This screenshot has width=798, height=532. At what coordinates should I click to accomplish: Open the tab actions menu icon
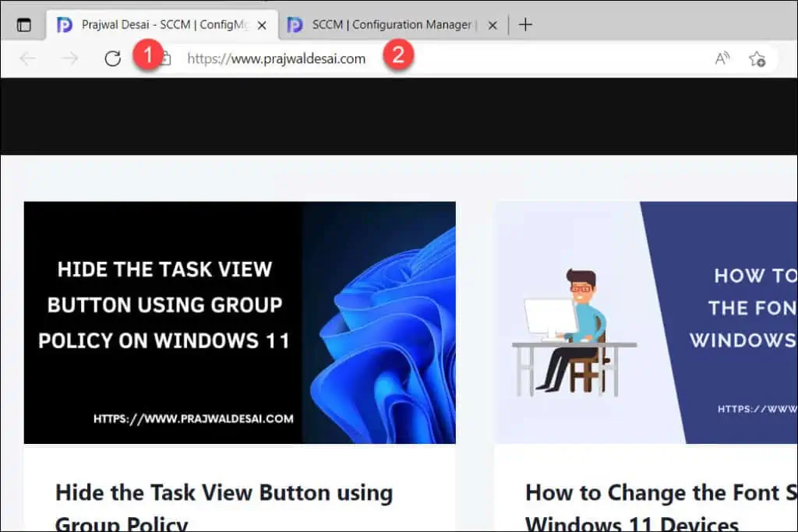[24, 24]
